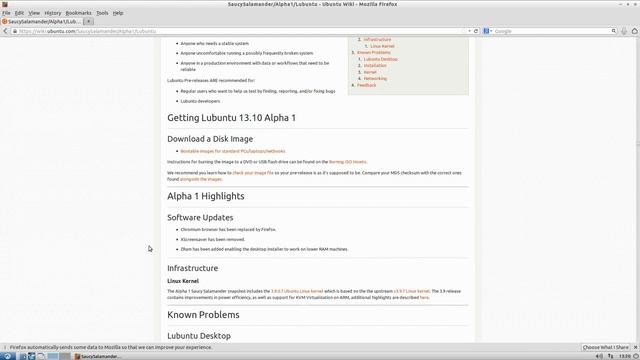Open the check your image file link
Image resolution: width=640 pixels, height=360 pixels.
pos(253,173)
